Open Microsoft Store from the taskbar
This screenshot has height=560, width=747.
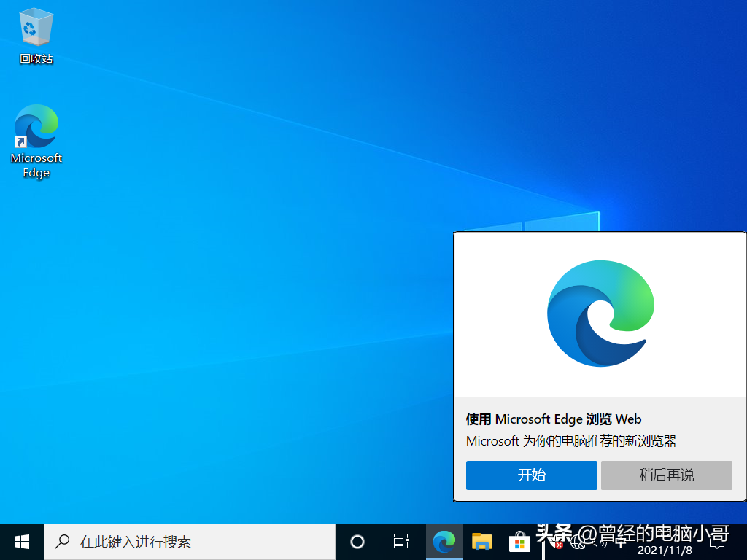coord(519,542)
